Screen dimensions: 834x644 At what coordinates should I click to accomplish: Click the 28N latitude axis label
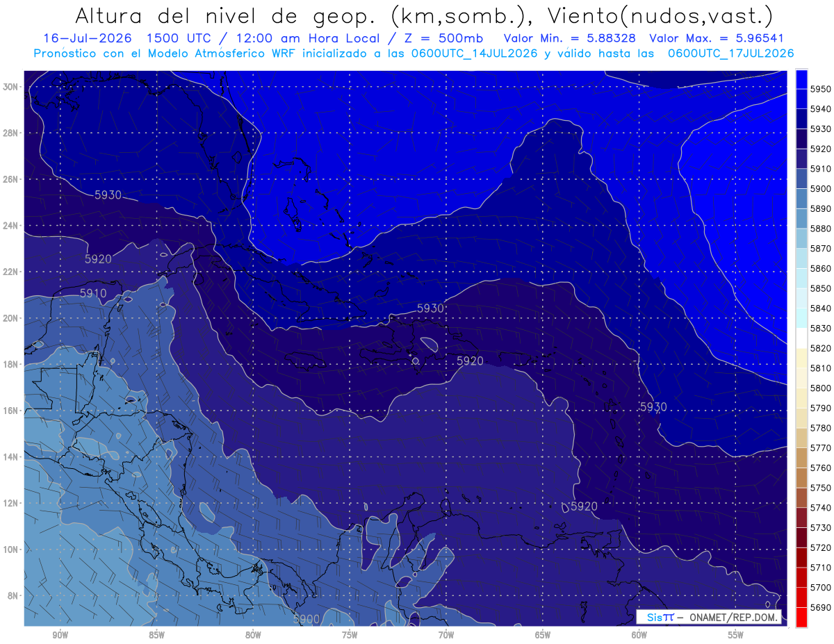12,133
